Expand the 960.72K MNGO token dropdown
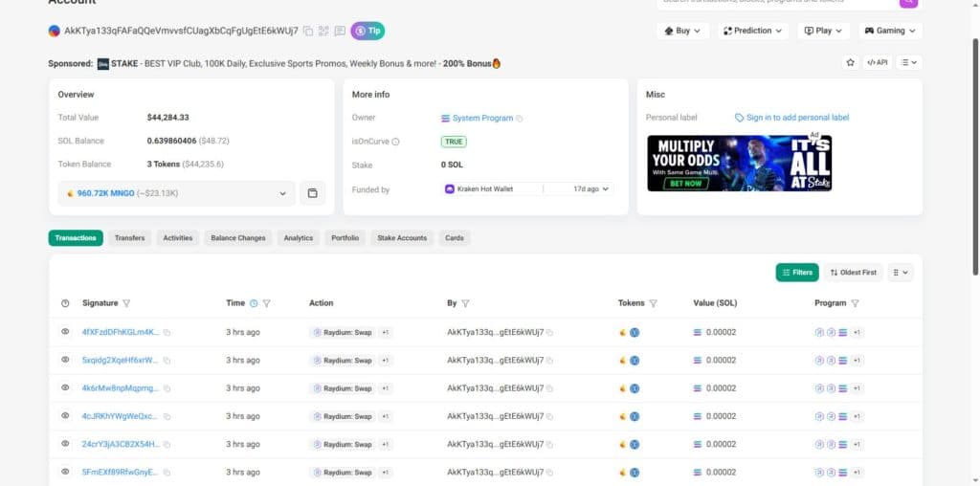 [177, 193]
